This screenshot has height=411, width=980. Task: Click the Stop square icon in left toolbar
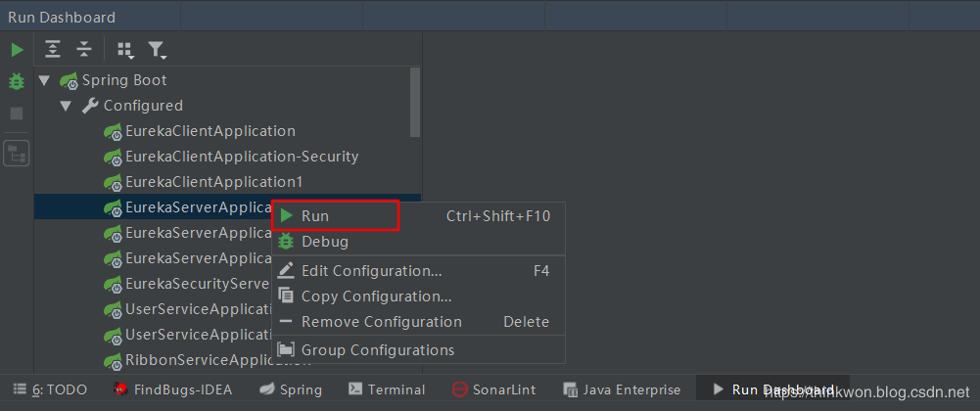point(17,114)
